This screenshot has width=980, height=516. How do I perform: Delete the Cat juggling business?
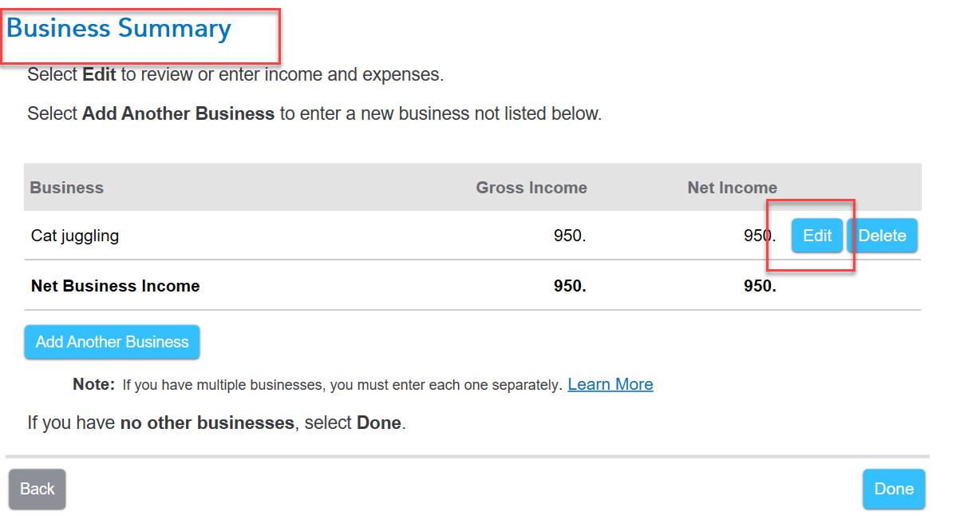tap(882, 236)
